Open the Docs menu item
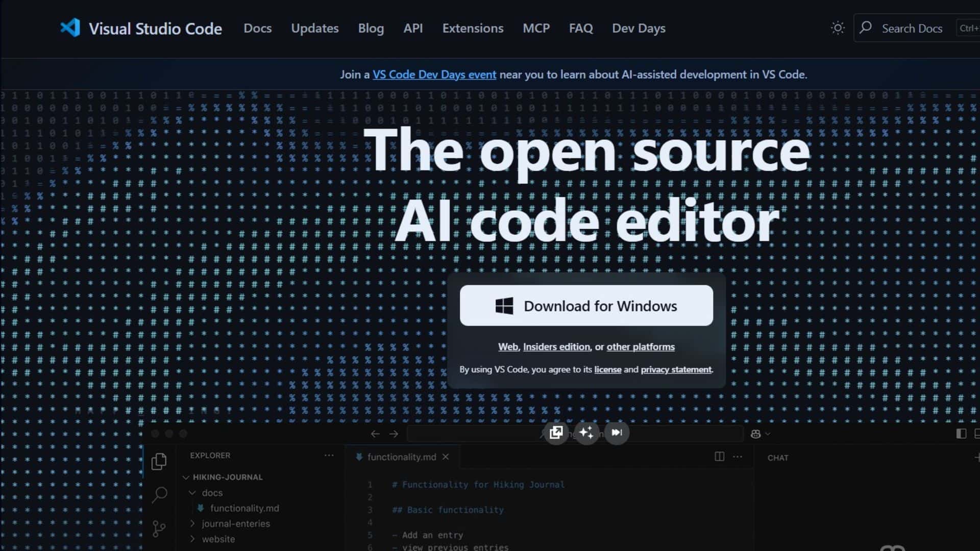Image resolution: width=980 pixels, height=551 pixels. pos(258,28)
